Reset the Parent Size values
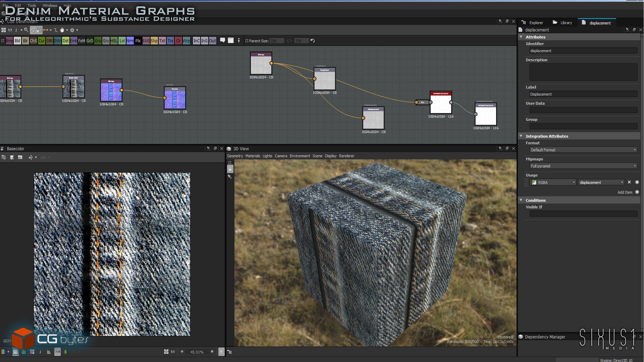644x362 pixels. (313, 41)
